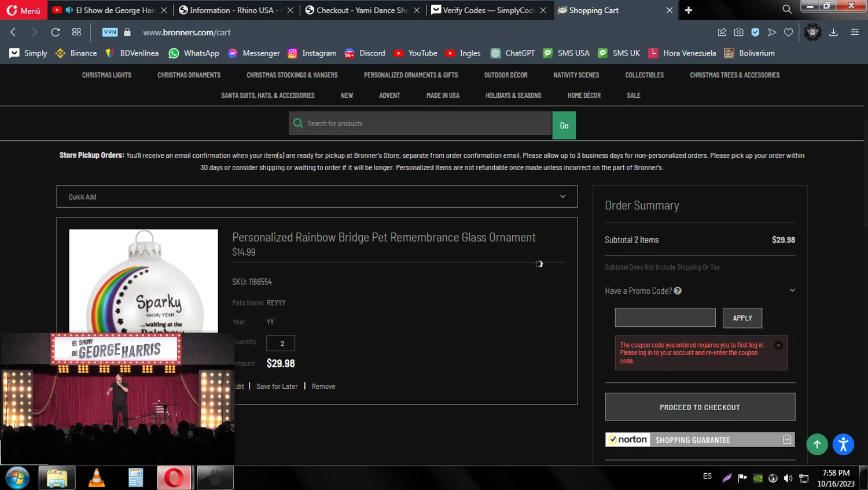This screenshot has height=490, width=868.
Task: Open Christmas Ornaments category menu
Action: 189,75
